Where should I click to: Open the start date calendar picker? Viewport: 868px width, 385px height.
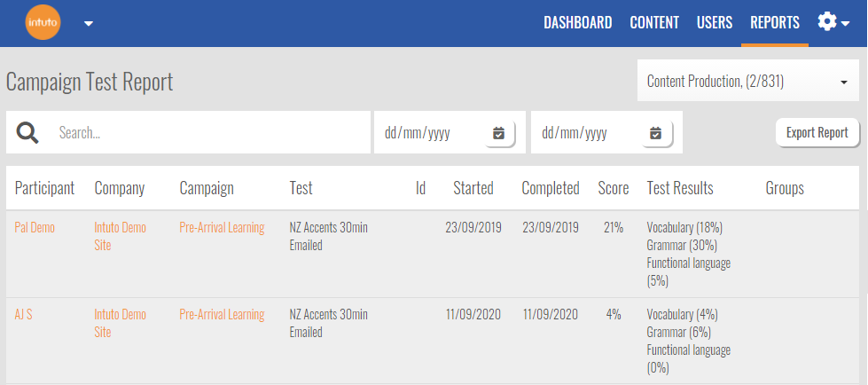coord(498,133)
